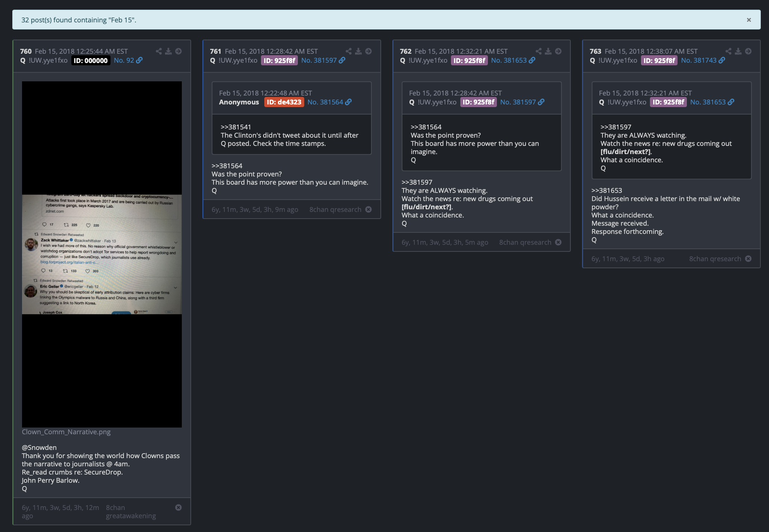
Task: Click tripcode !UW.yye1fxo in post 760 header
Action: click(x=48, y=60)
